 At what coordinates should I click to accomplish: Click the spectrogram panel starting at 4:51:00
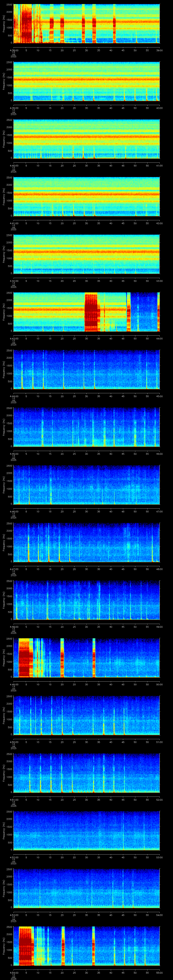coord(87,773)
